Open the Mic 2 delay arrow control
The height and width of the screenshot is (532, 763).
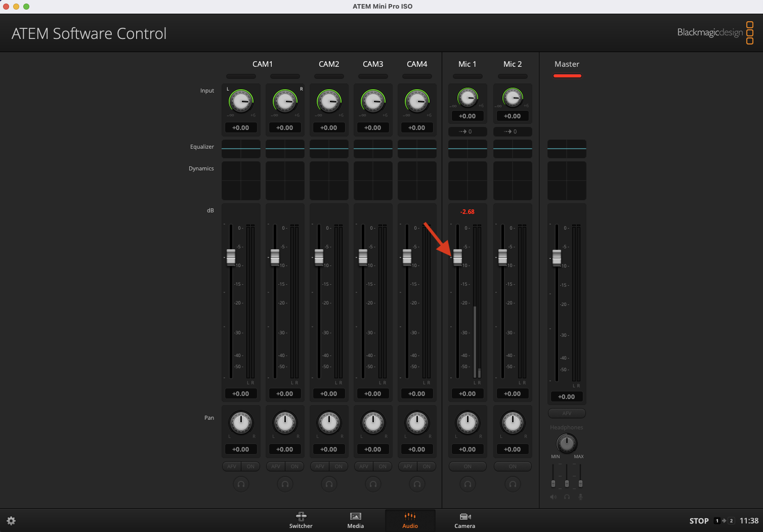(x=513, y=131)
